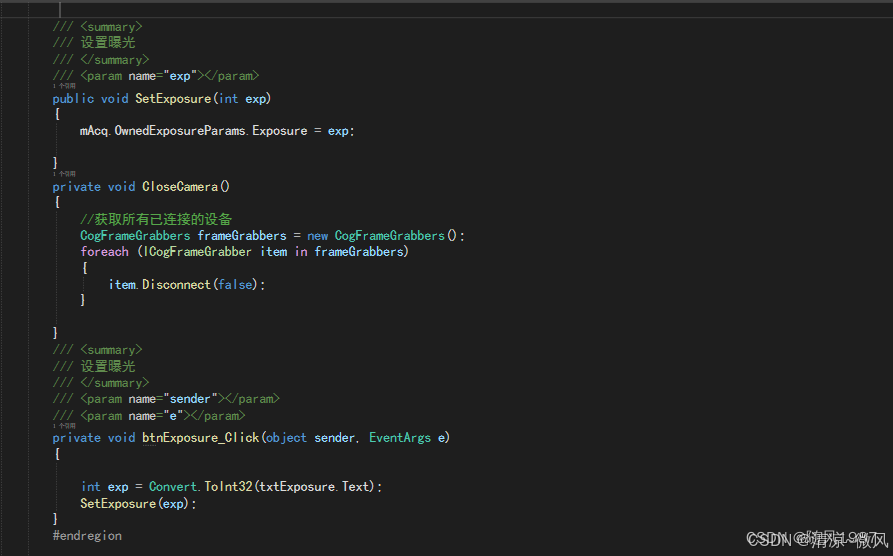The height and width of the screenshot is (556, 893).
Task: Click the 'false' argument in Disconnect
Action: 235,284
